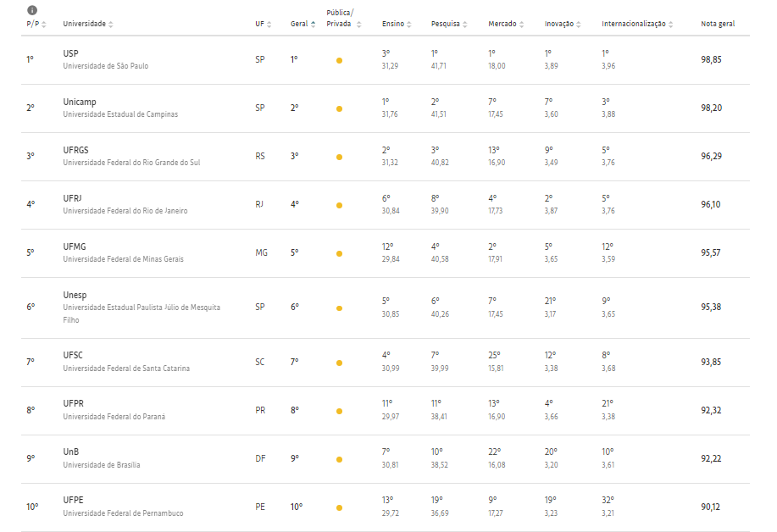This screenshot has width=777, height=532.
Task: Click the yellow dot in UFMG row
Action: (x=339, y=253)
